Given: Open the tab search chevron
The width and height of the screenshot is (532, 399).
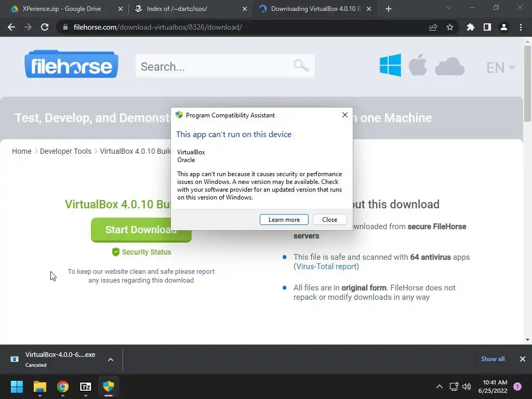Looking at the screenshot, I should pos(448,7).
